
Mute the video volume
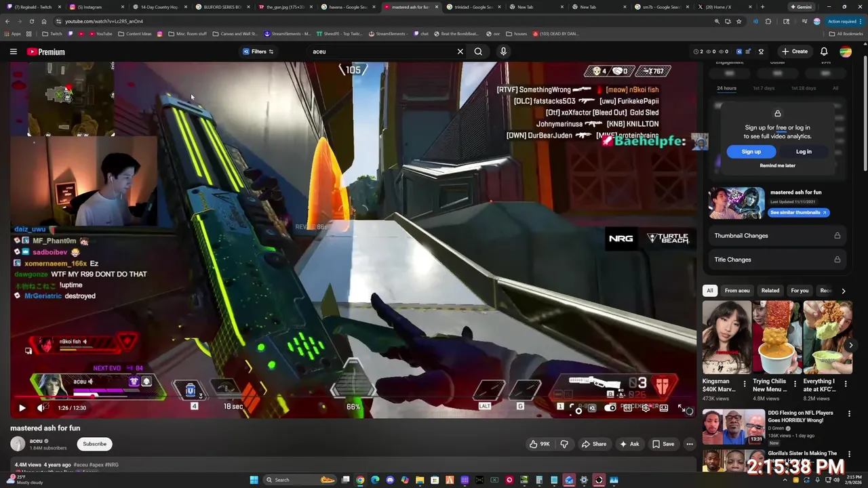point(41,408)
